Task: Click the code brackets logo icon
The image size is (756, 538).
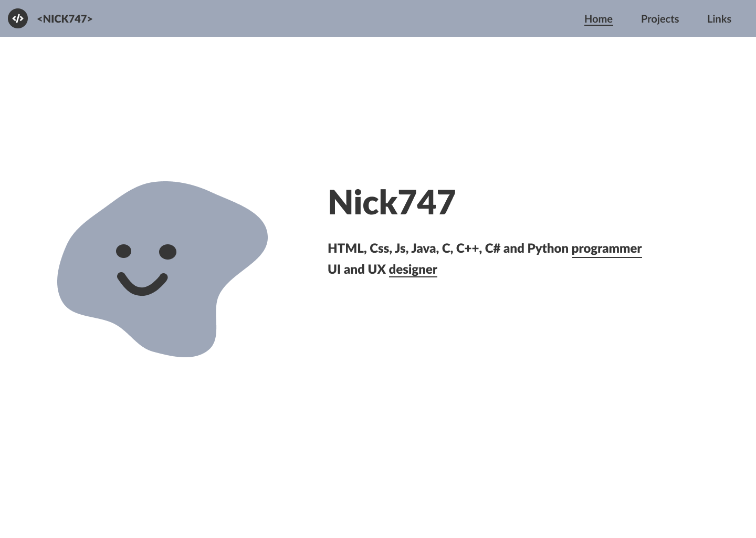Action: [x=18, y=18]
